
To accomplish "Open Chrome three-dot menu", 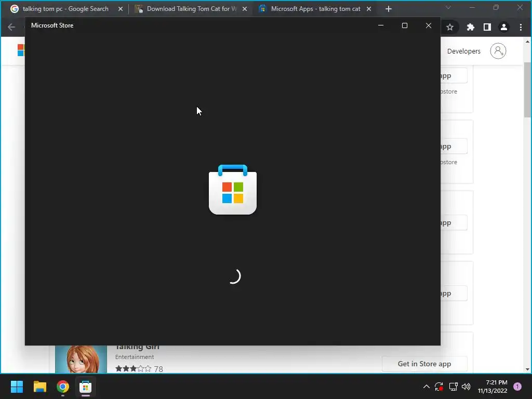I will click(521, 27).
